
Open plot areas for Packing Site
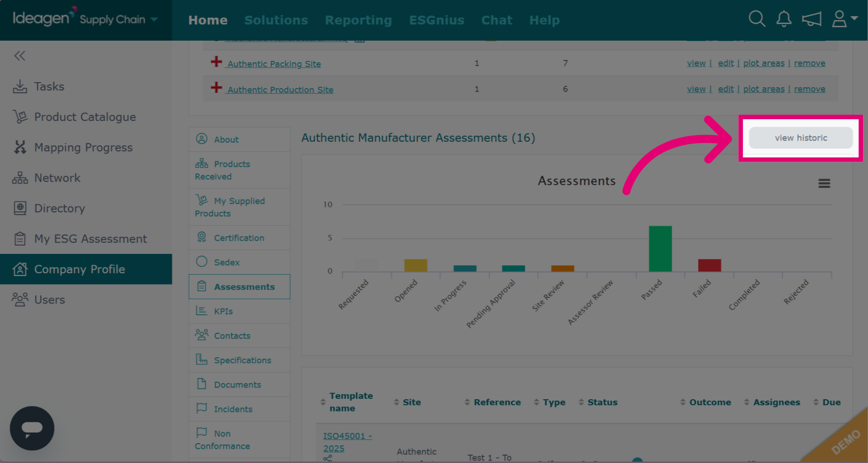point(764,63)
